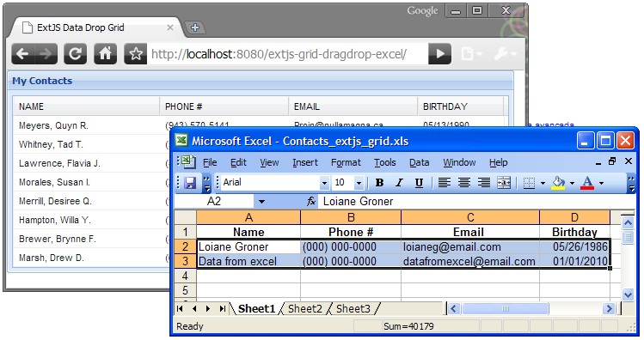Go to first sheet tab arrow
The image size is (644, 340).
click(180, 309)
